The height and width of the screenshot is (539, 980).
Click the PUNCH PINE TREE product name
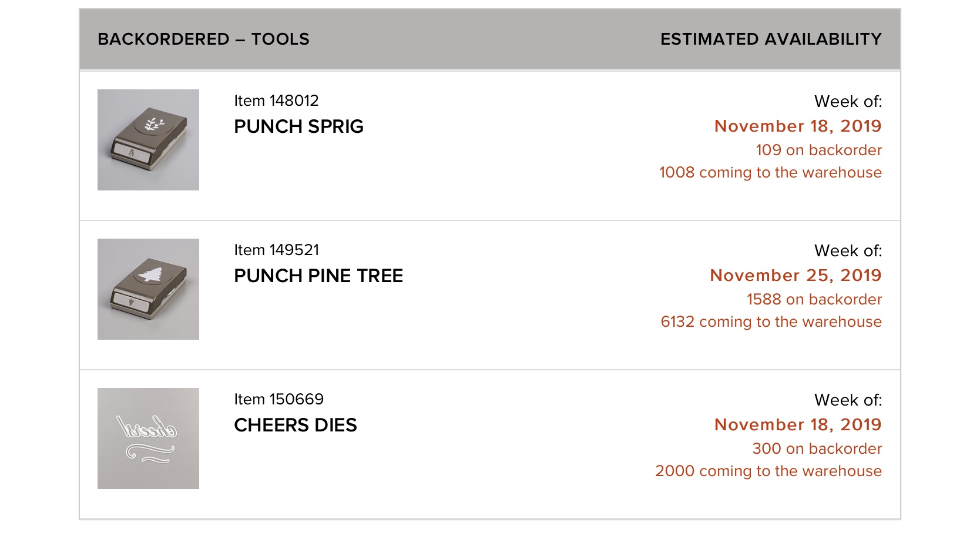pos(318,276)
